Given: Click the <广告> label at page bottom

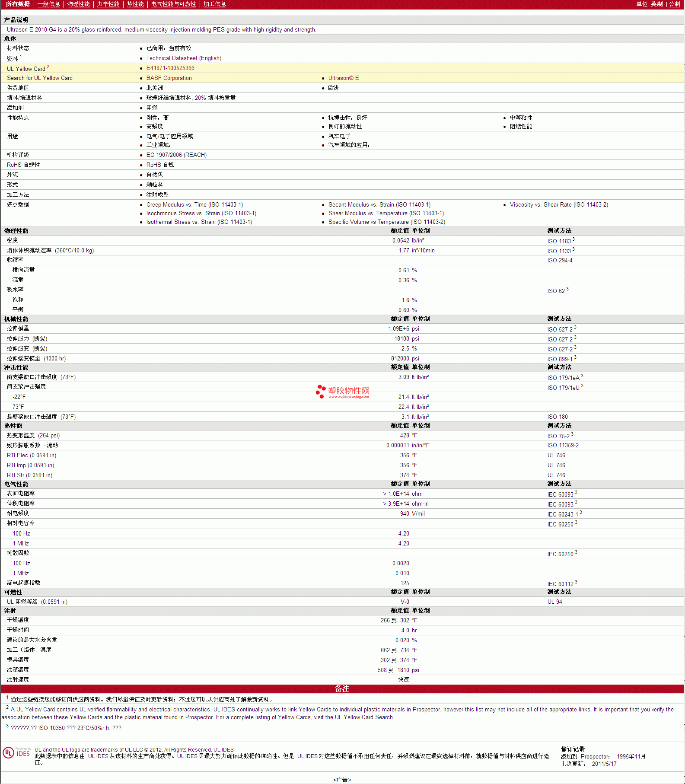Looking at the screenshot, I should click(x=342, y=780).
